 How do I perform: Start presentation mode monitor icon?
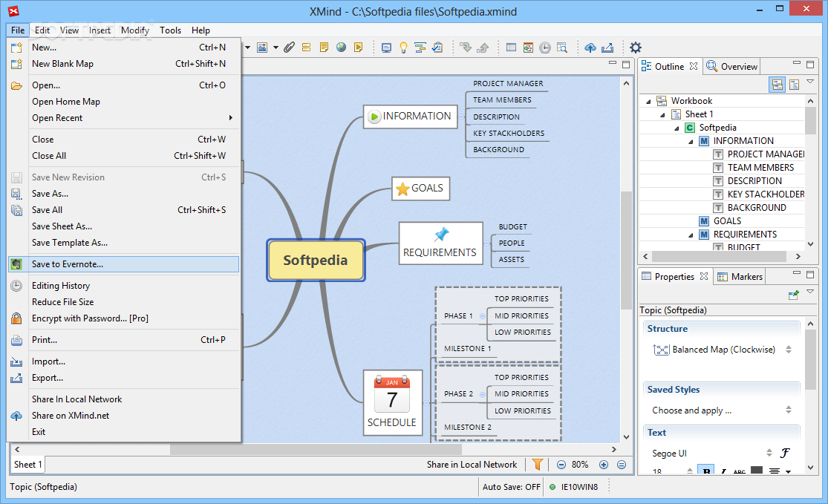[387, 48]
